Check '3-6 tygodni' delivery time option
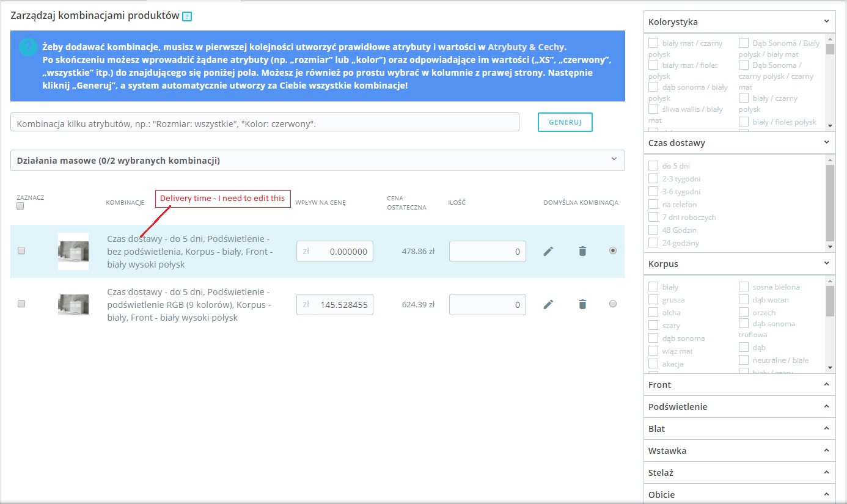Image resolution: width=847 pixels, height=504 pixels. coord(653,191)
